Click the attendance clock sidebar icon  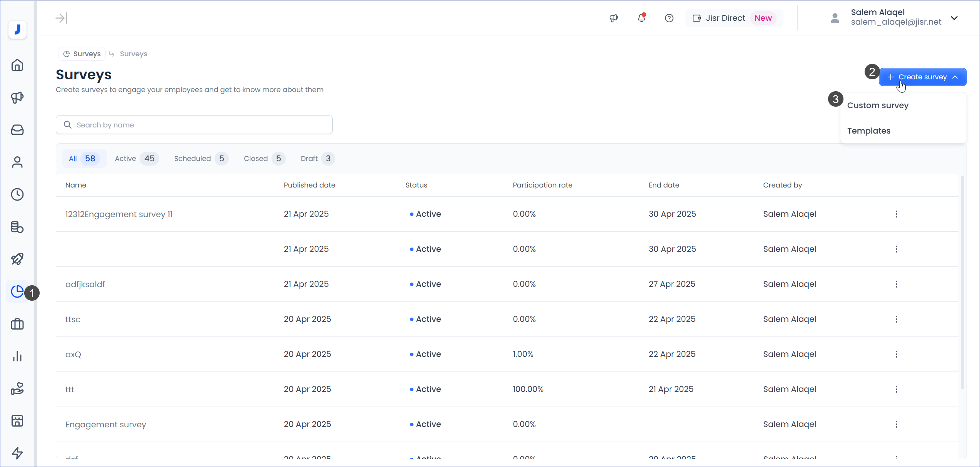point(17,194)
